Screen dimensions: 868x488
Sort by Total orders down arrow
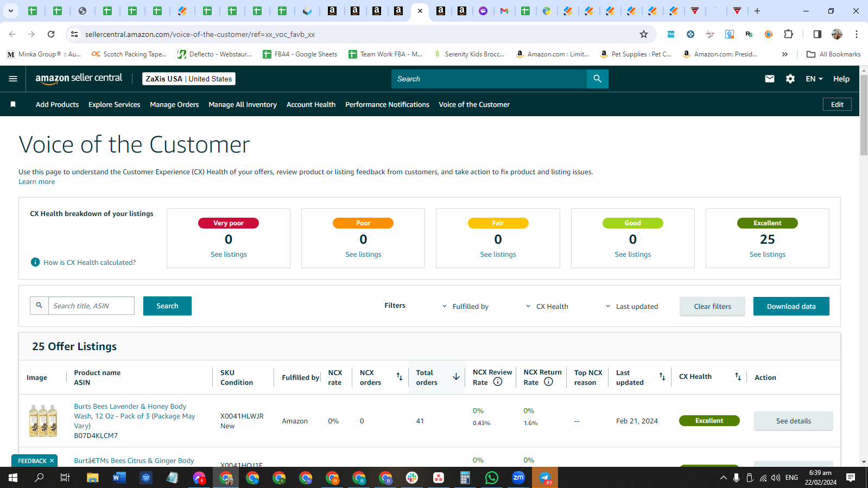pyautogui.click(x=456, y=377)
